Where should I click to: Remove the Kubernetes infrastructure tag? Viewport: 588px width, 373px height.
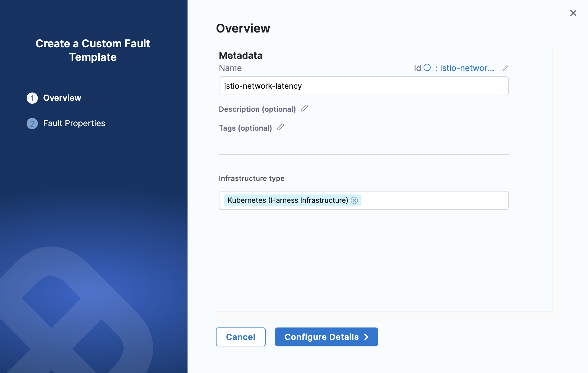point(354,200)
